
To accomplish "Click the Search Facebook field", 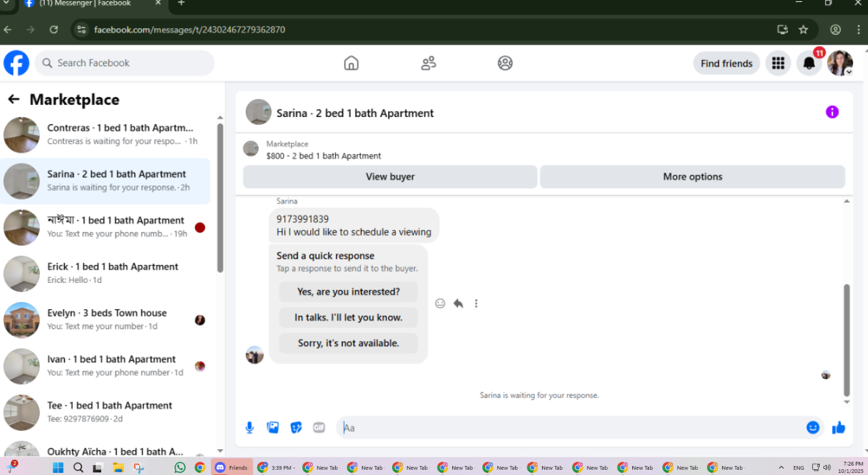I will (125, 63).
